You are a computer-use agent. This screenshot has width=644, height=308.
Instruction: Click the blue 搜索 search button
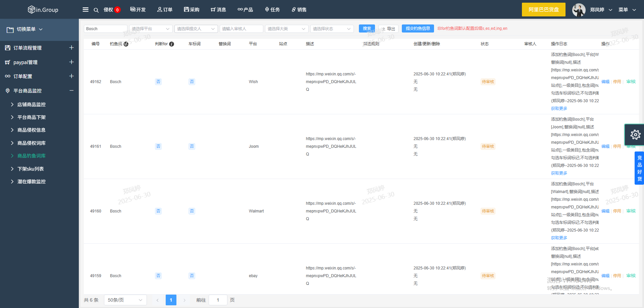point(367,28)
